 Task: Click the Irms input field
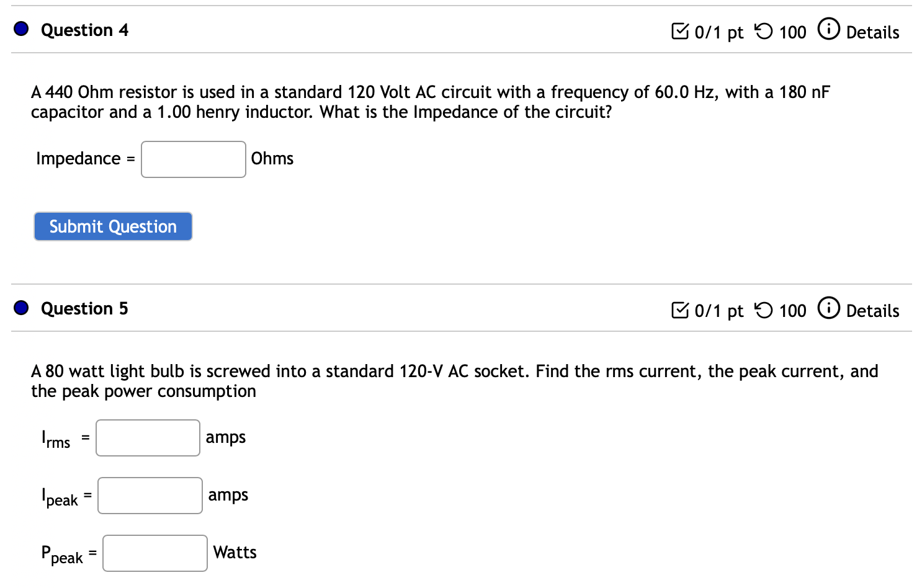148,438
